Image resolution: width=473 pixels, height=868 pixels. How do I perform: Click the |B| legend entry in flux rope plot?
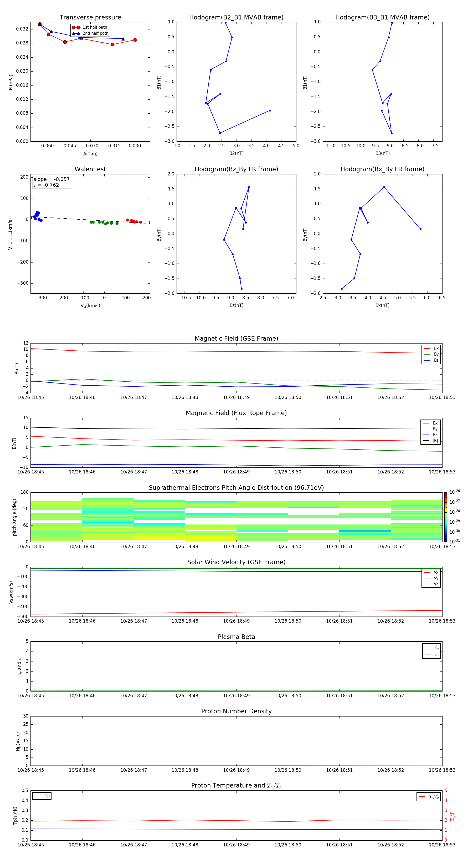point(431,441)
